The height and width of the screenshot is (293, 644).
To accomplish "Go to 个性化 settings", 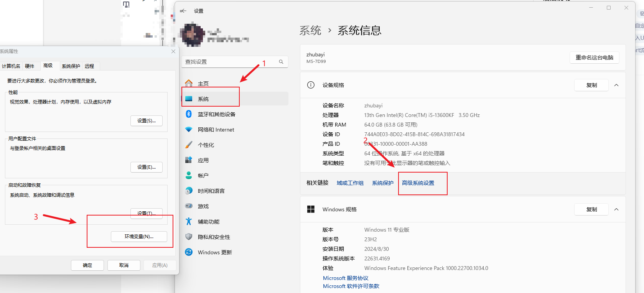I will point(235,145).
